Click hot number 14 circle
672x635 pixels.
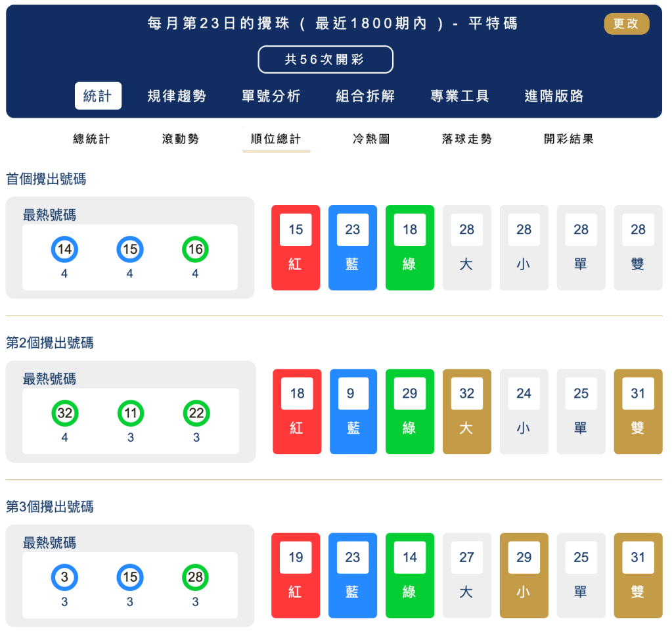click(64, 249)
